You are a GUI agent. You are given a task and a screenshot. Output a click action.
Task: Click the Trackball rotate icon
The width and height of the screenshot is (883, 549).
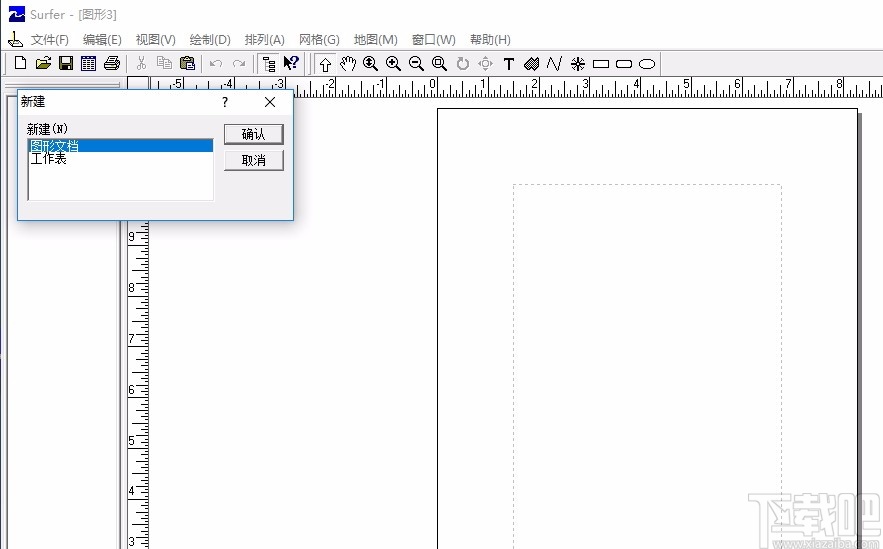point(485,64)
